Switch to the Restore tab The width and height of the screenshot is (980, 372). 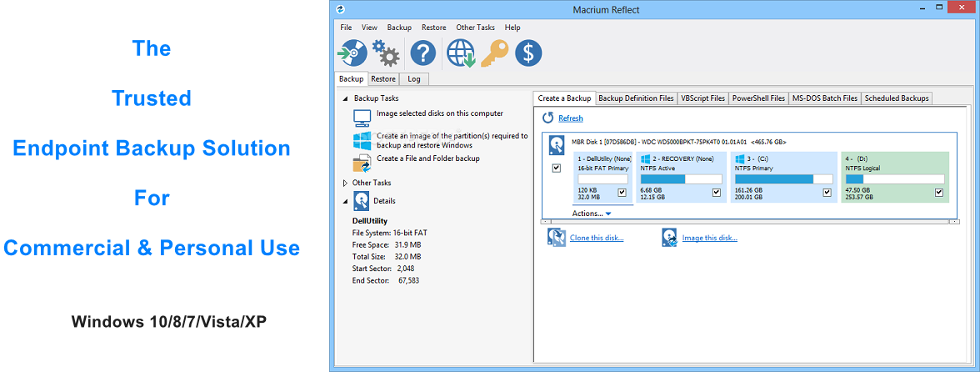click(x=383, y=79)
